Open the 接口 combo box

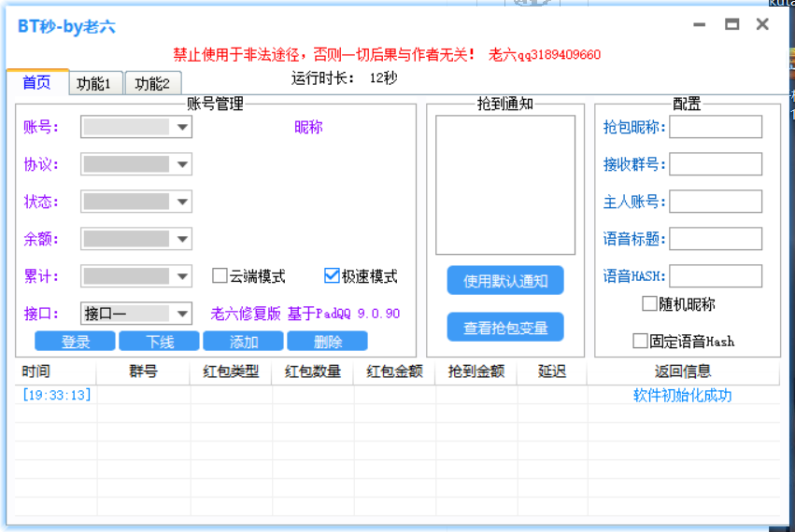(x=182, y=314)
